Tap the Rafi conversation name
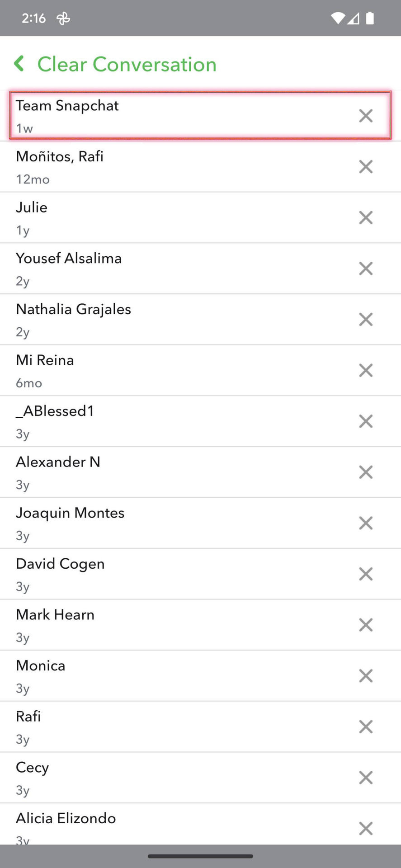Screen dimensions: 401x868 coord(28,717)
